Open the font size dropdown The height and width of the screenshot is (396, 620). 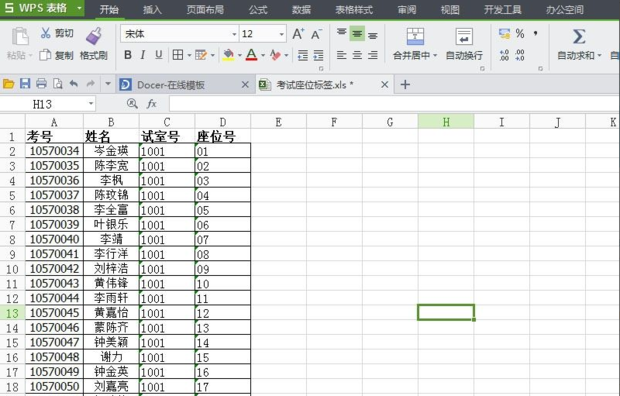[x=282, y=34]
